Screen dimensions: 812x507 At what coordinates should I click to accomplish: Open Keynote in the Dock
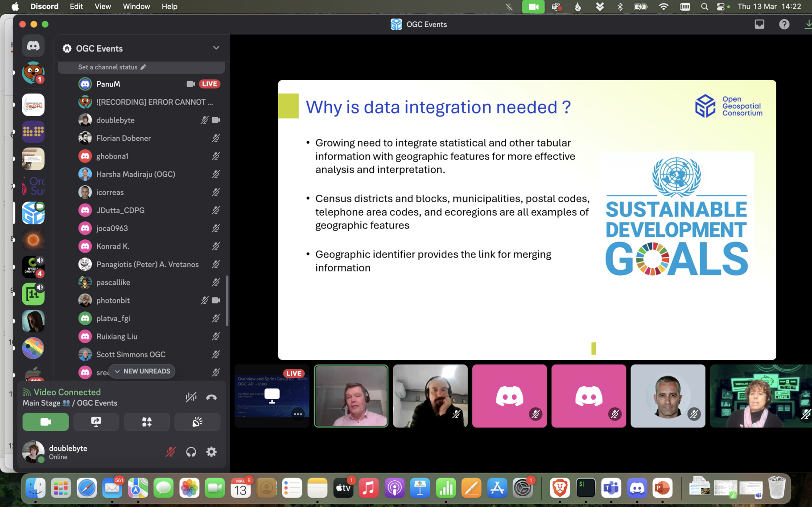click(420, 488)
